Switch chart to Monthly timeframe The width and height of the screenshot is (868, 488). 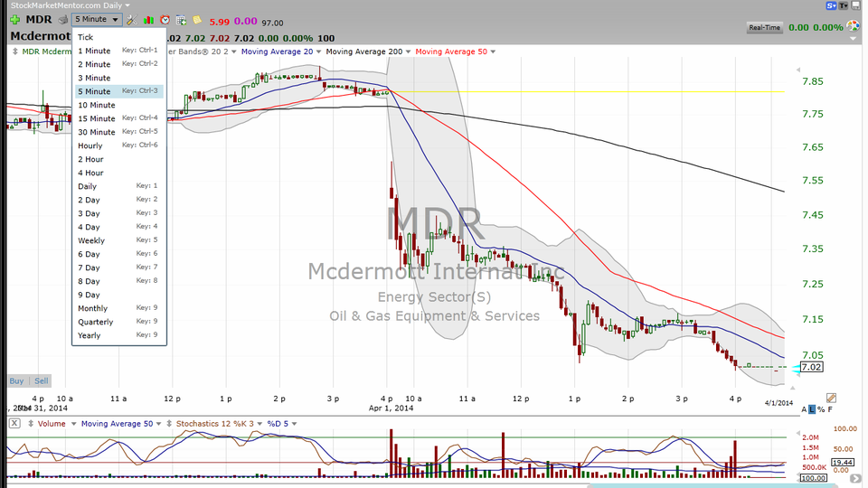[119, 308]
